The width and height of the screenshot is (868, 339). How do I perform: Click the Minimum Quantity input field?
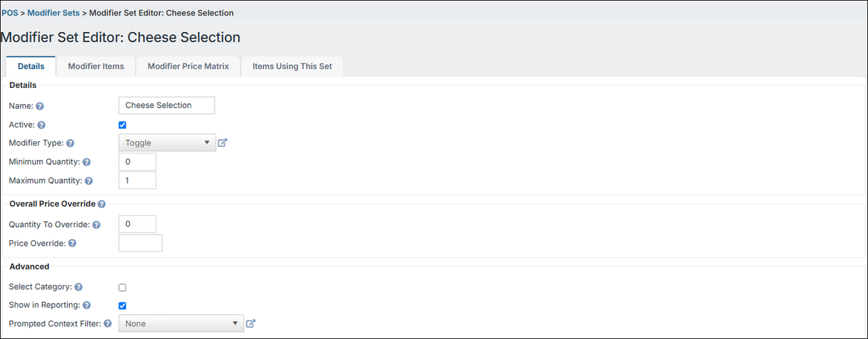tap(137, 161)
